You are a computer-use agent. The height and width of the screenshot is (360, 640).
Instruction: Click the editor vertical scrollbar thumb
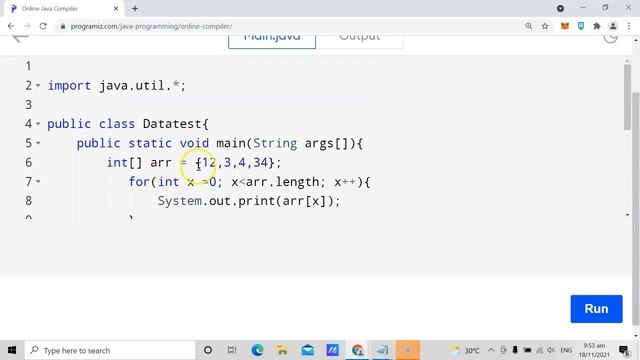point(627,97)
